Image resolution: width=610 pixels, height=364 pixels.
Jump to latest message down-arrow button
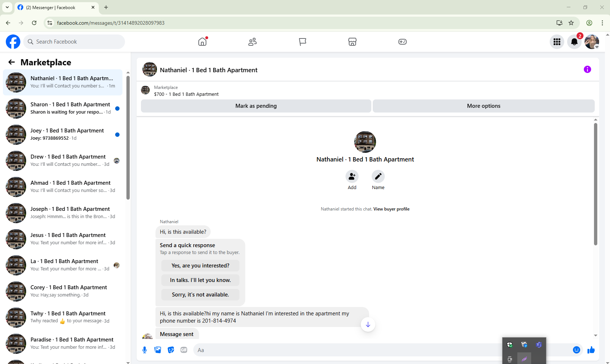tap(368, 324)
